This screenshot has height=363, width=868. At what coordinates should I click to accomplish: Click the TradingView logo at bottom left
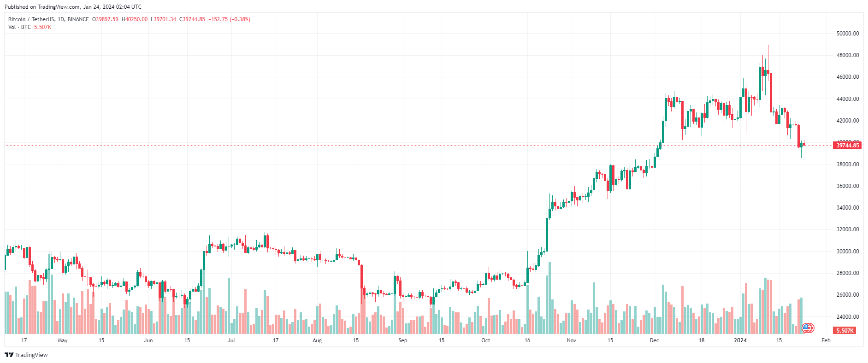(x=9, y=355)
